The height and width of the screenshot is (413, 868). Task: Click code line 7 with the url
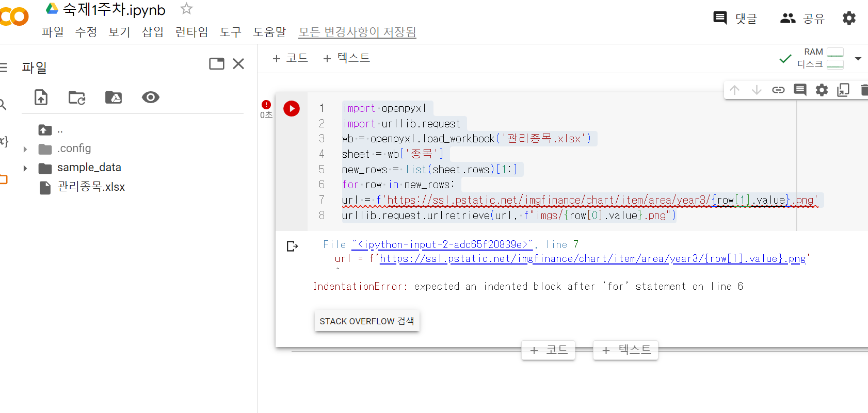point(580,200)
